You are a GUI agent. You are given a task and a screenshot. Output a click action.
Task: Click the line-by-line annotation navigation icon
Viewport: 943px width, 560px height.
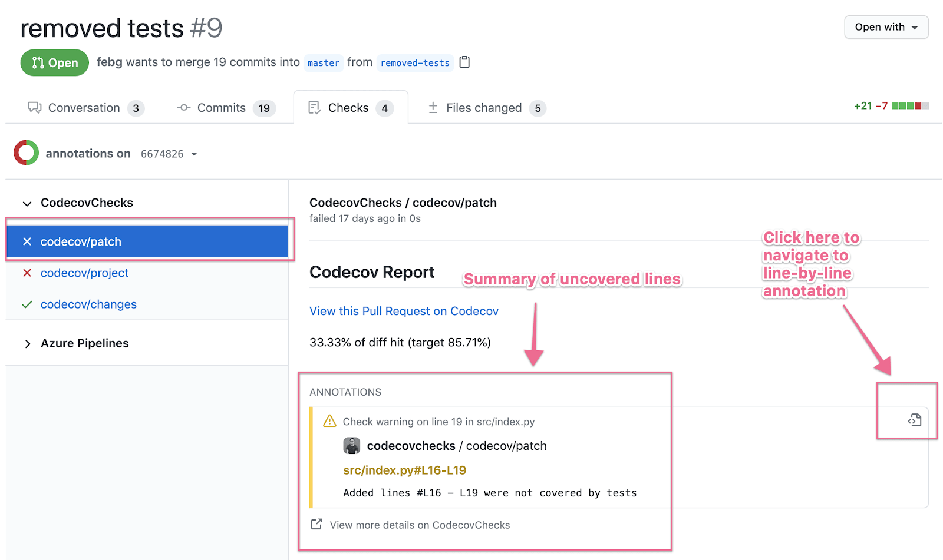914,420
